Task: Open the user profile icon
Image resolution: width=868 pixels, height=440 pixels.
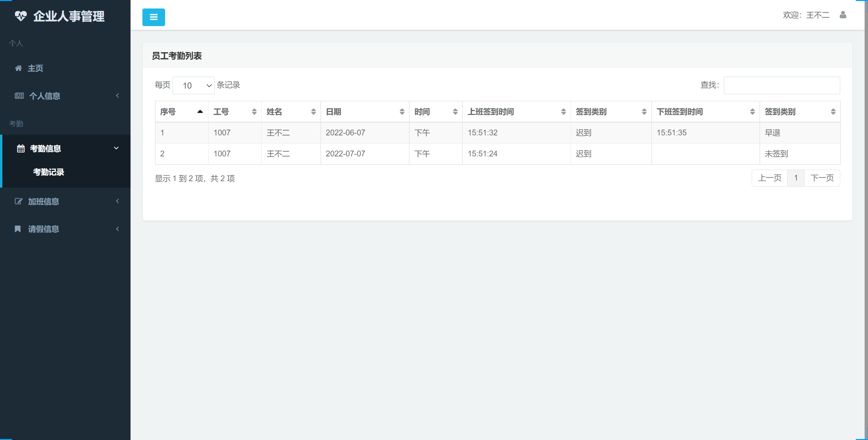Action: pyautogui.click(x=843, y=15)
